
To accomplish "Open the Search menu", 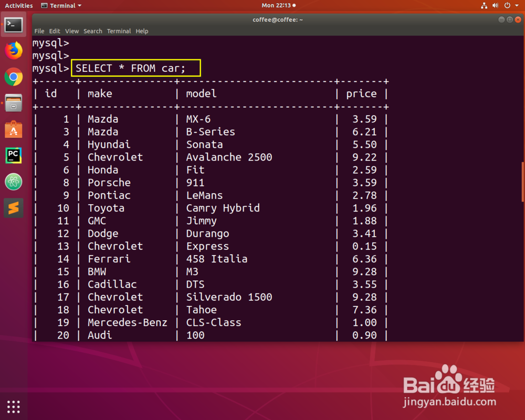I will (93, 31).
